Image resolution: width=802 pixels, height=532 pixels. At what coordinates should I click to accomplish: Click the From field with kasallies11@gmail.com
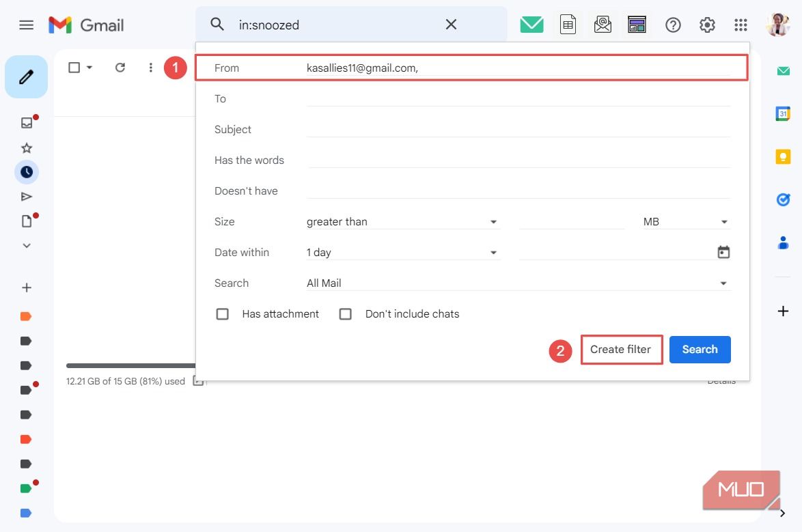coord(518,68)
